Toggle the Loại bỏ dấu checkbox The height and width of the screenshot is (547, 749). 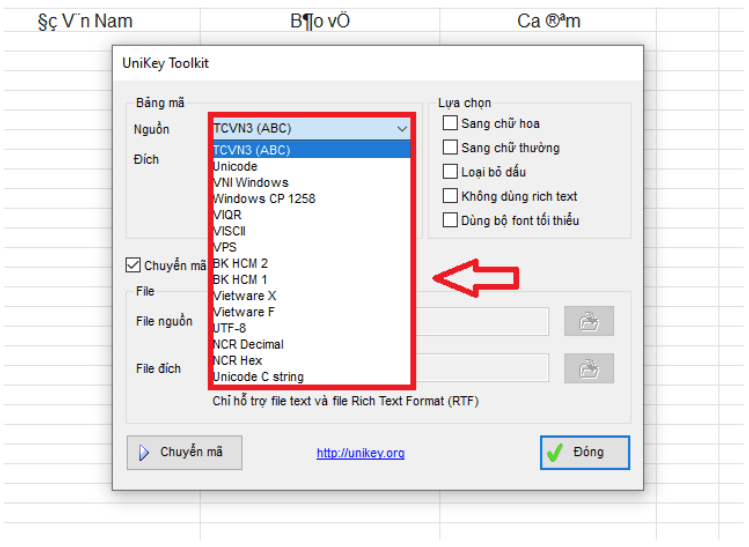(450, 172)
